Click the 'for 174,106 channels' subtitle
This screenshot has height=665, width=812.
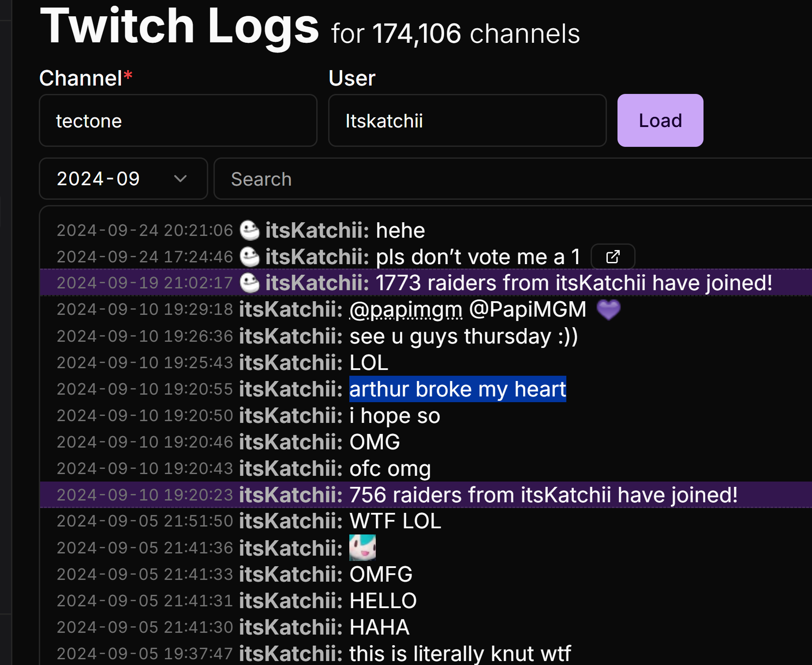(456, 34)
